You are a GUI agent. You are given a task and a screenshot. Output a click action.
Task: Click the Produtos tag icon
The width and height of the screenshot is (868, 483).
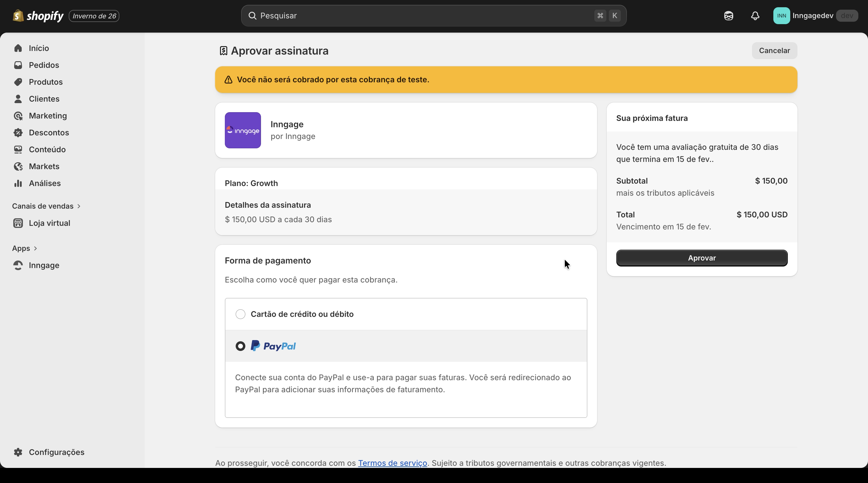click(18, 82)
